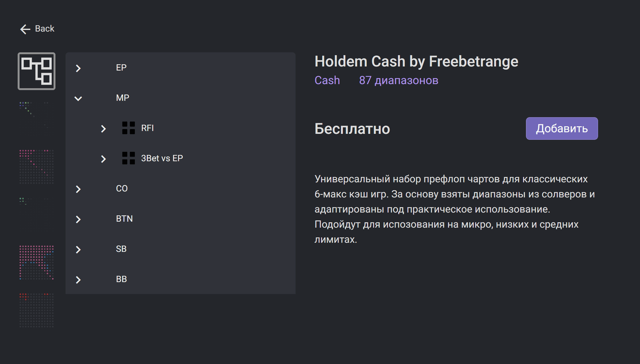Expand the BTN folder chevron

pyautogui.click(x=78, y=219)
